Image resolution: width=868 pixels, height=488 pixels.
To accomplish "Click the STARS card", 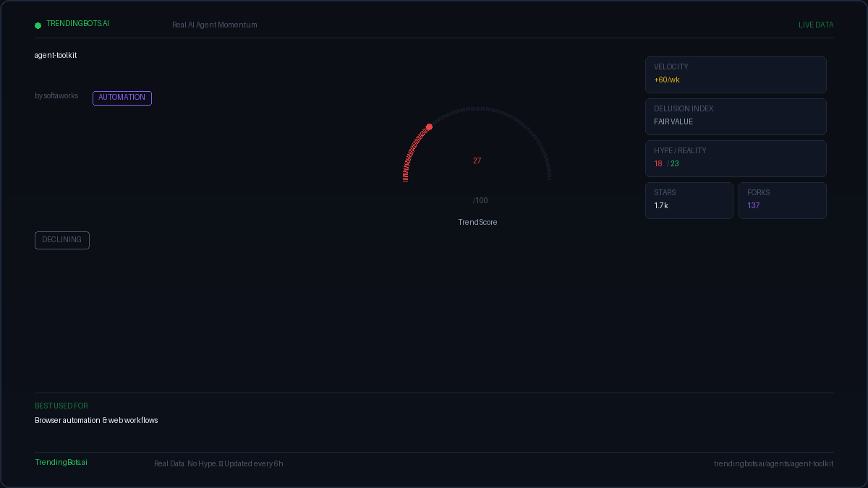I will coord(689,200).
